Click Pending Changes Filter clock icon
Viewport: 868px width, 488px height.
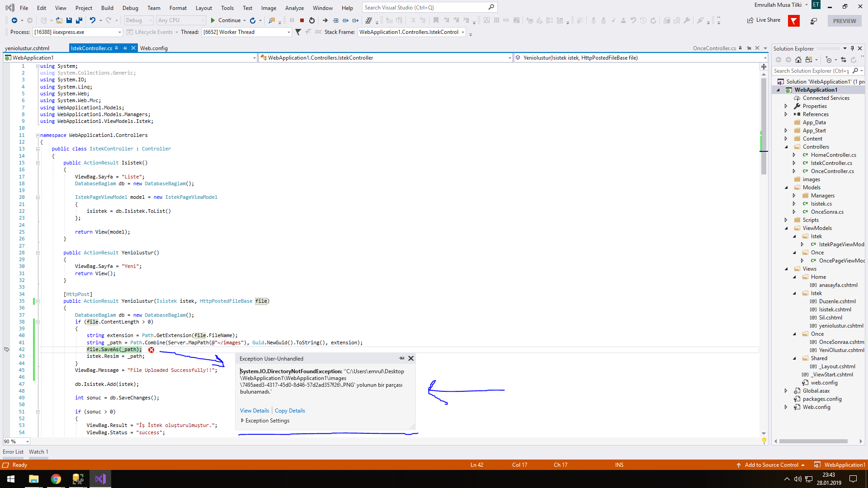click(828, 60)
